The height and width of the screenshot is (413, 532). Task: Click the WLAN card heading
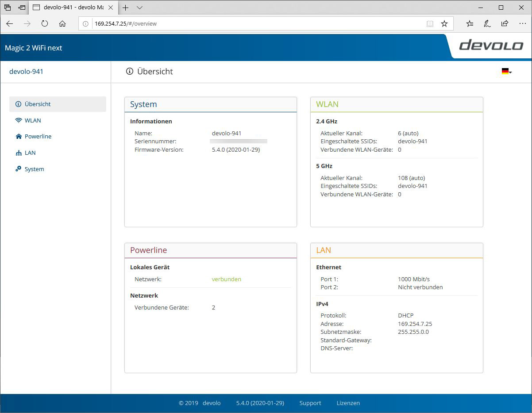pyautogui.click(x=327, y=104)
